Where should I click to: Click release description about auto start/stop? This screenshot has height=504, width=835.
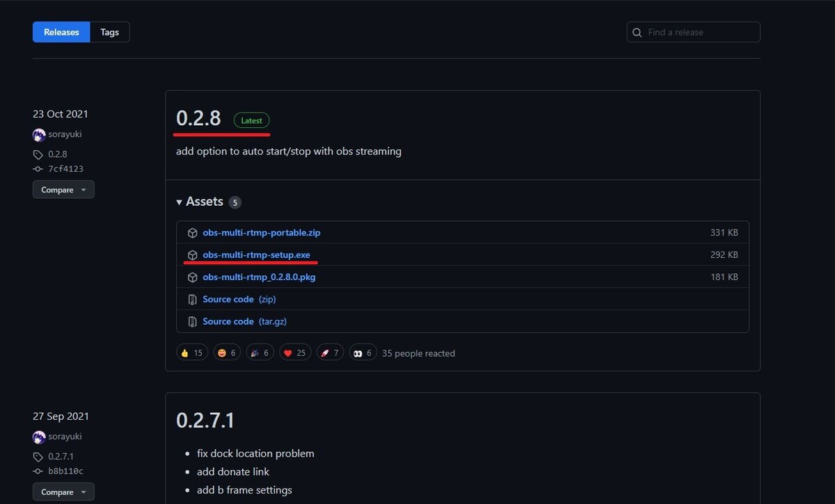tap(289, 151)
